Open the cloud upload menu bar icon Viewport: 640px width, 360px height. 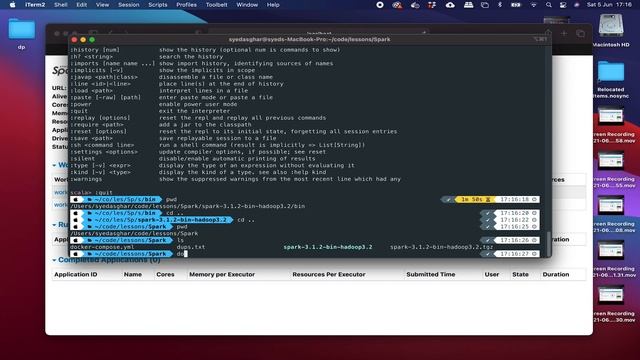pyautogui.click(x=450, y=5)
